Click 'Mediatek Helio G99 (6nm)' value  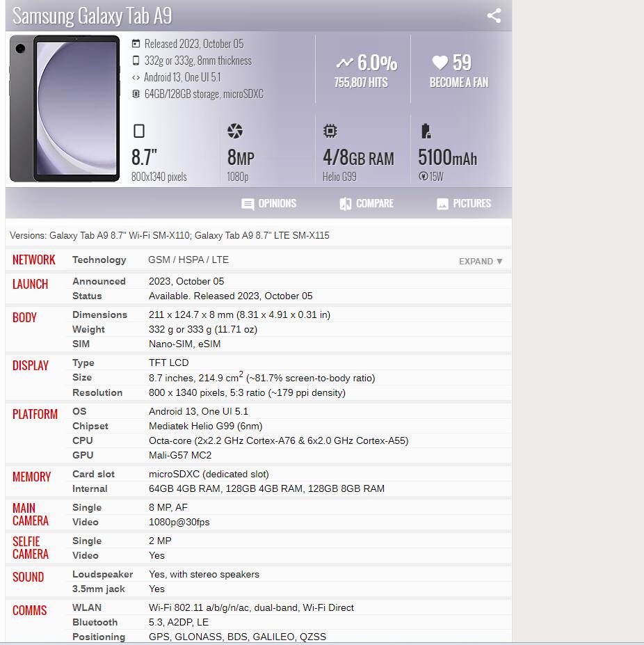(x=206, y=426)
